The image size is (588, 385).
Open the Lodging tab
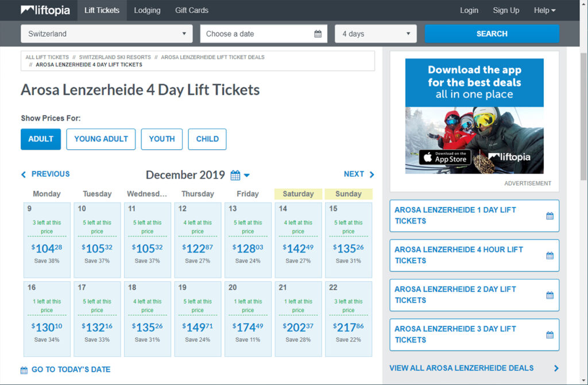tap(148, 10)
